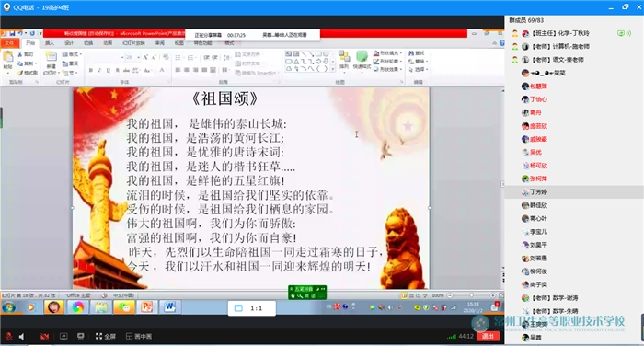Toggle the speaker volume icon
Image resolution: width=644 pixels, height=346 pixels.
tap(22, 336)
